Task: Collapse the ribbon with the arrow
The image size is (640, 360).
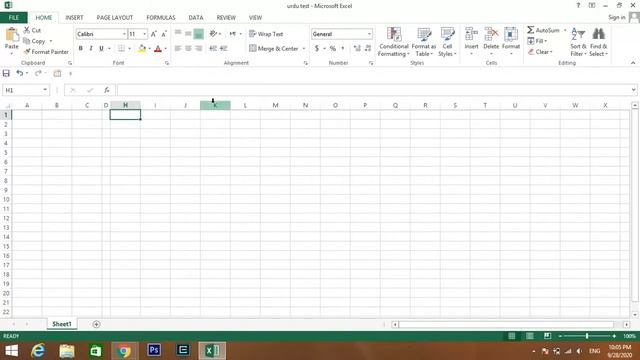Action: pos(633,63)
